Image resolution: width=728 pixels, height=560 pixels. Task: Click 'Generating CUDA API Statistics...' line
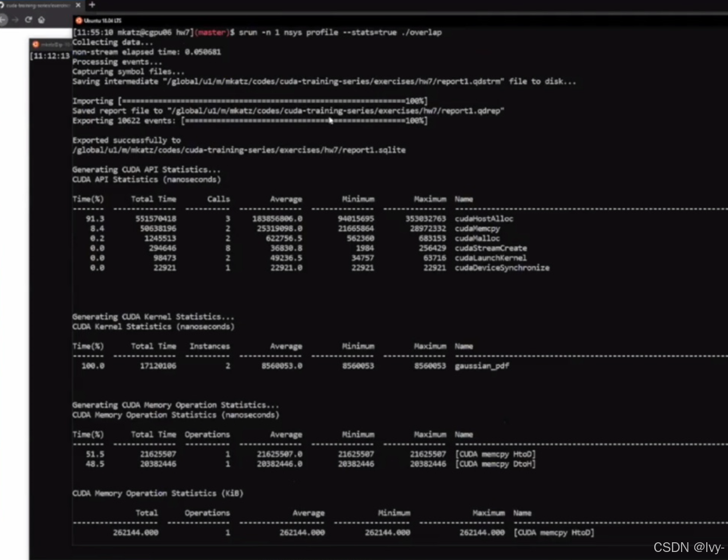tap(147, 170)
